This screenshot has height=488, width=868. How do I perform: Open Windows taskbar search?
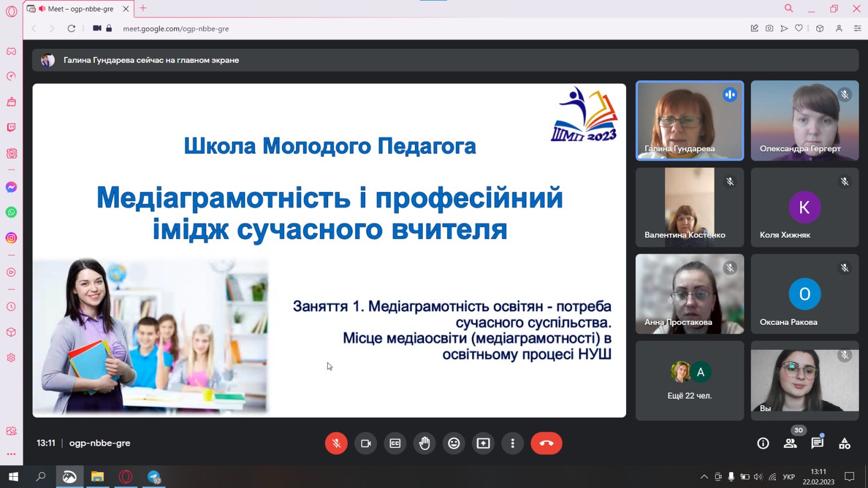coord(41,477)
